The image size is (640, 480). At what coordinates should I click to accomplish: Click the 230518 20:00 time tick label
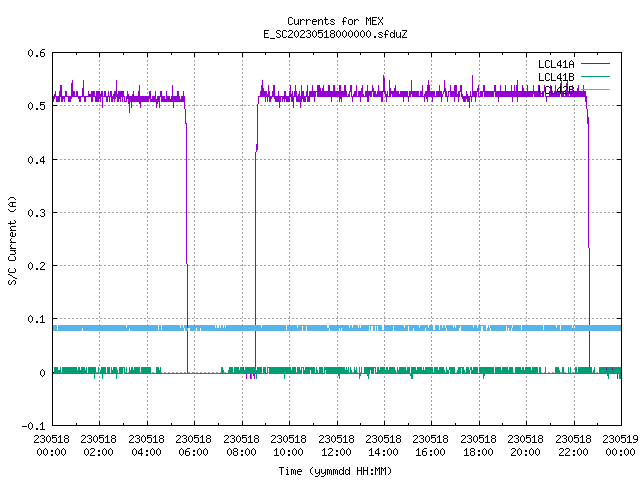(526, 446)
